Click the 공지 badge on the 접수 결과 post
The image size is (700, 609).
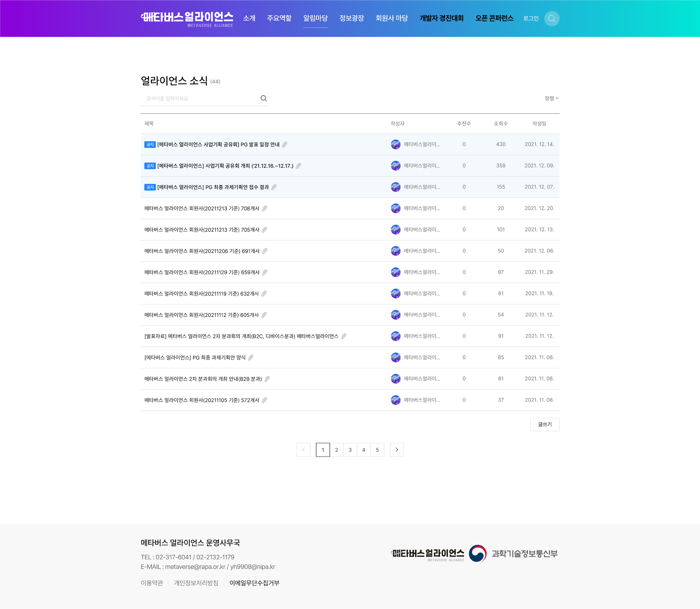tap(150, 187)
